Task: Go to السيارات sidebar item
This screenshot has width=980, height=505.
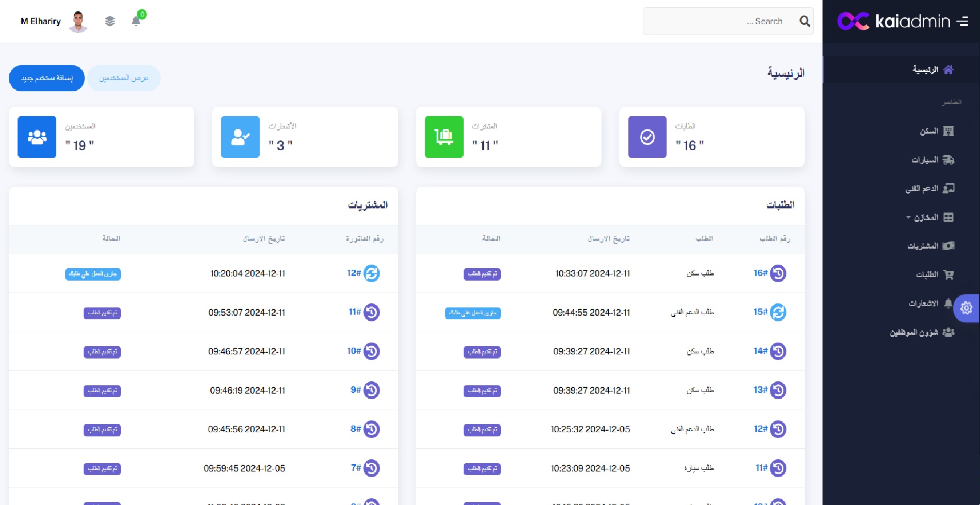Action: 932,160
